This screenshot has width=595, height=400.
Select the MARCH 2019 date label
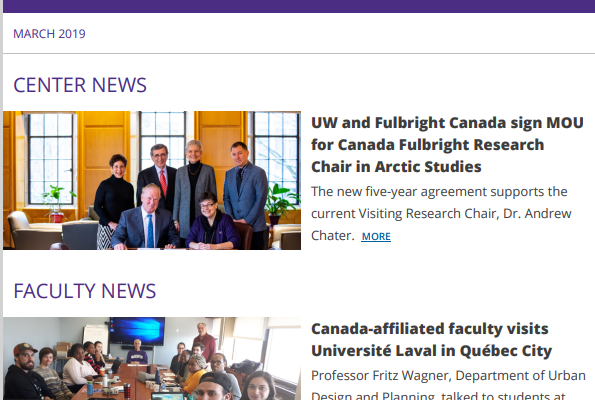pyautogui.click(x=49, y=34)
